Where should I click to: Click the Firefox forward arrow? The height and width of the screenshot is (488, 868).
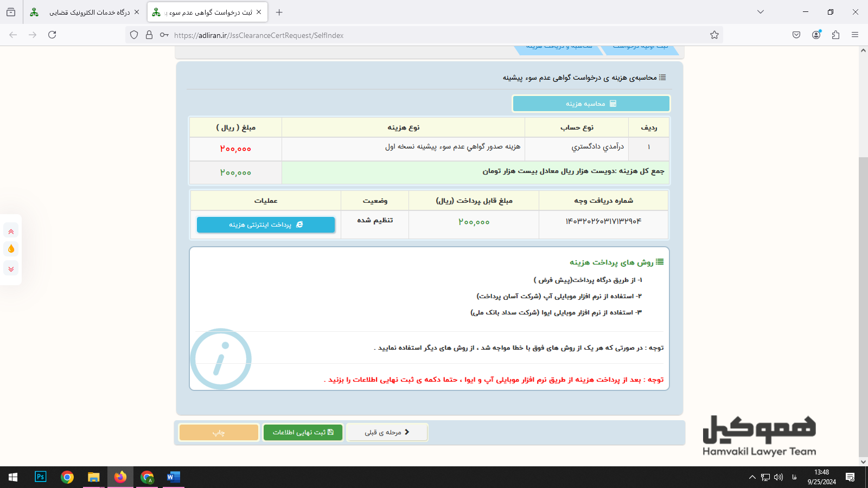click(33, 35)
